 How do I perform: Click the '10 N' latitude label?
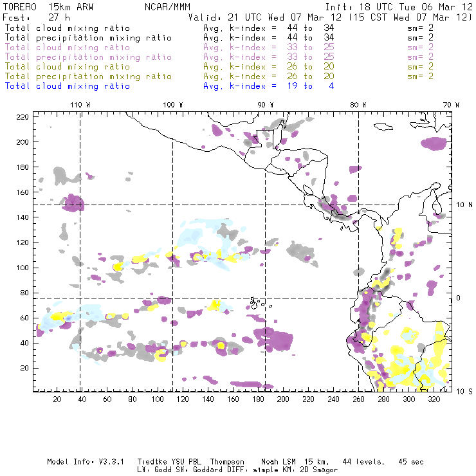click(x=464, y=205)
